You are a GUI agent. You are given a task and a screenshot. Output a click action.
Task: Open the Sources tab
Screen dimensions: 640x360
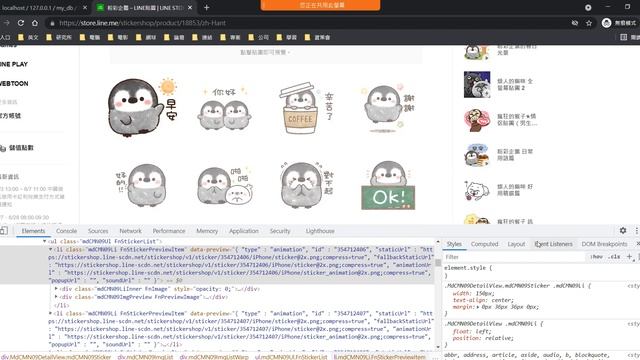pos(98,231)
